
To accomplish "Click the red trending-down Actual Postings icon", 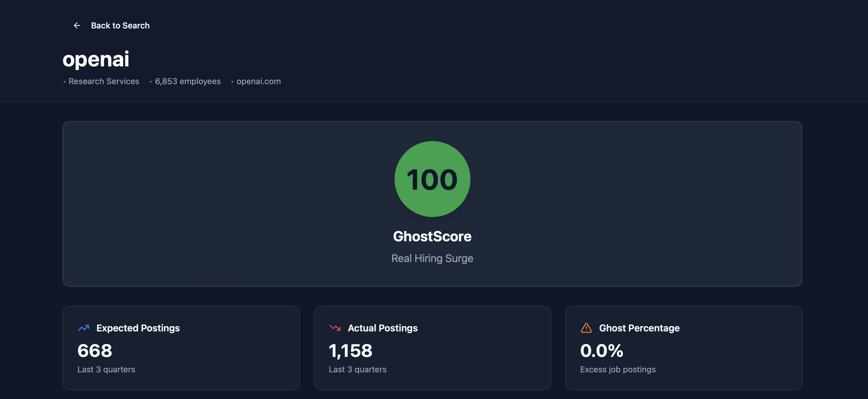I will (335, 328).
